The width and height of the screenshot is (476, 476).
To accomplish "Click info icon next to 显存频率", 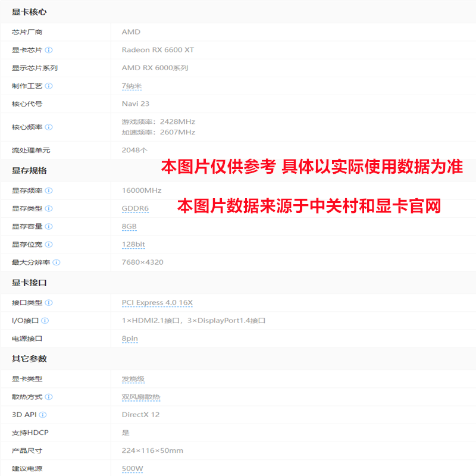I will click(x=49, y=190).
